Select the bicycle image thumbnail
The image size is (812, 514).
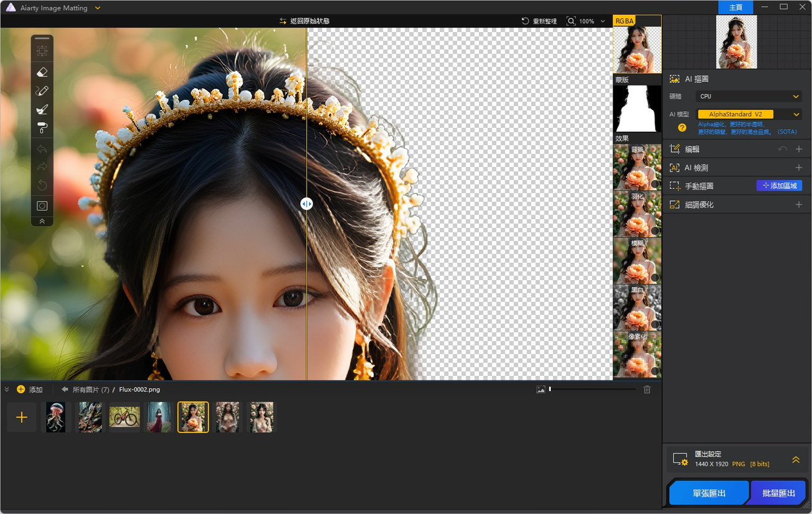coord(124,418)
